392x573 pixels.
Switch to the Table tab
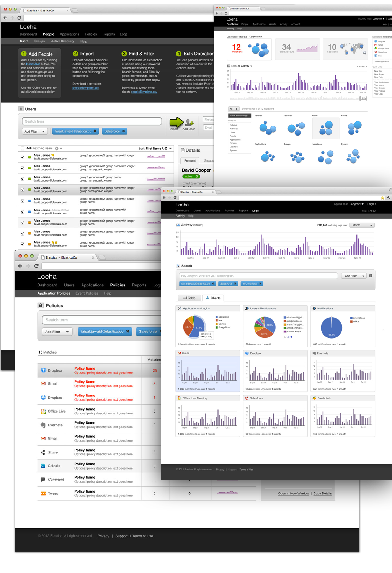tap(189, 298)
